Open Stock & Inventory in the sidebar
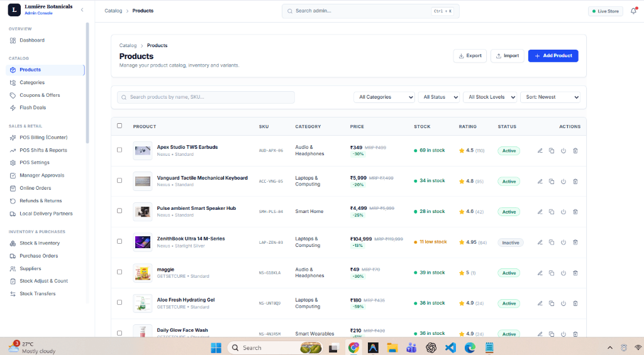The image size is (644, 355). [x=45, y=243]
